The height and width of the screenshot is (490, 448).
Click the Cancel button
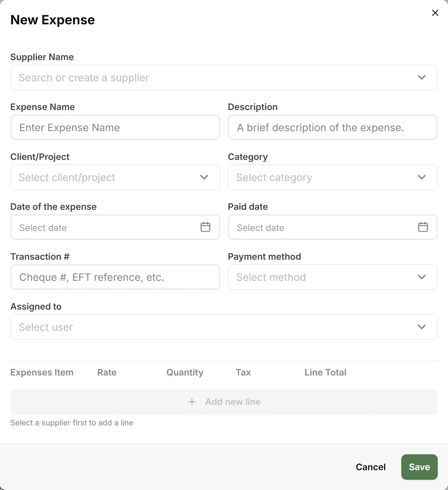(x=371, y=467)
